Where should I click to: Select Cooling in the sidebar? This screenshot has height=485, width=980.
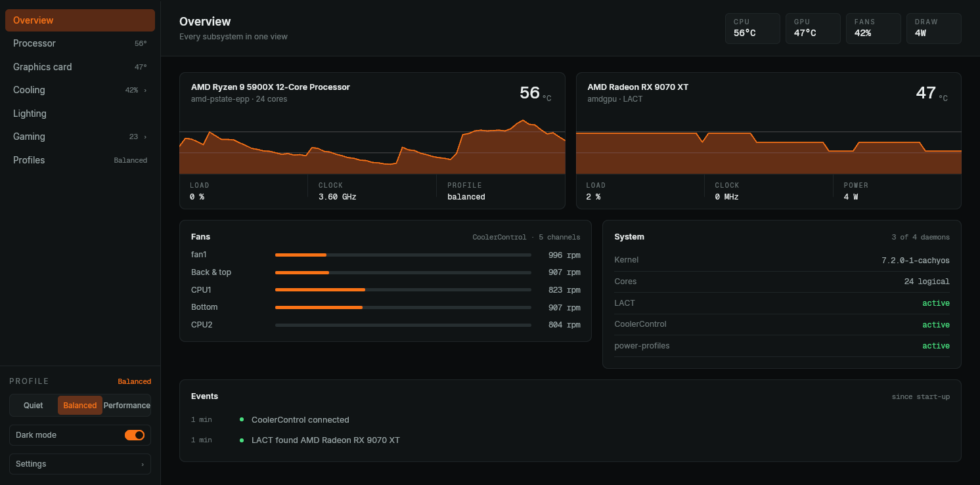pos(80,90)
